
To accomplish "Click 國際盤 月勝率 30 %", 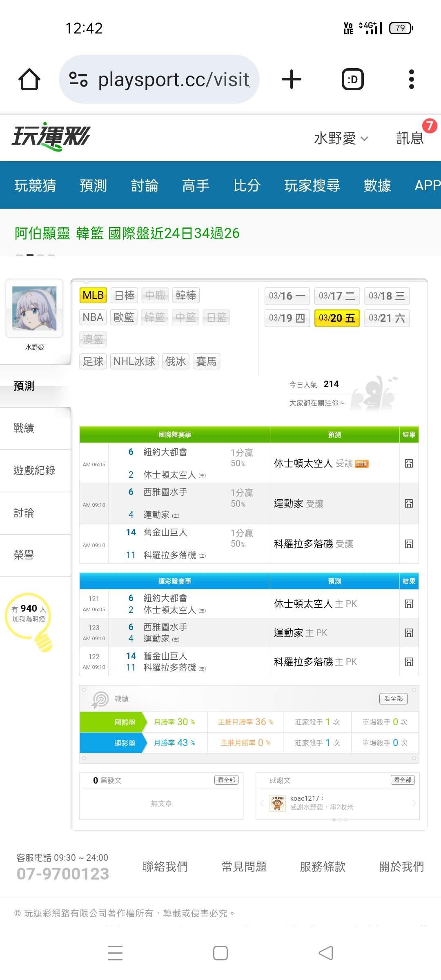I will (x=174, y=722).
